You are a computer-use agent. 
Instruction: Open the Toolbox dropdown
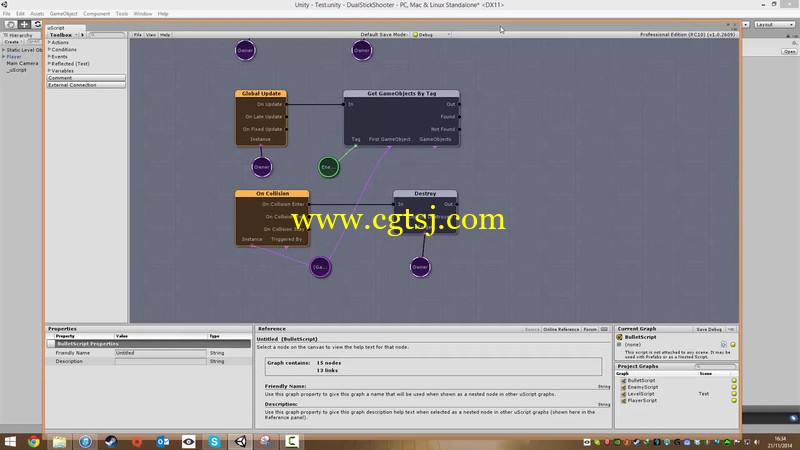coord(63,35)
